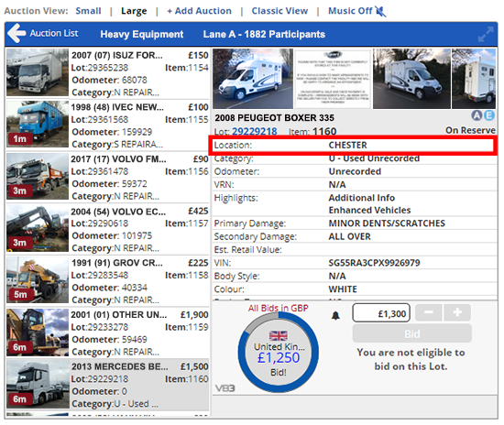Click the grey Bid button
The width and height of the screenshot is (504, 425).
tap(412, 333)
